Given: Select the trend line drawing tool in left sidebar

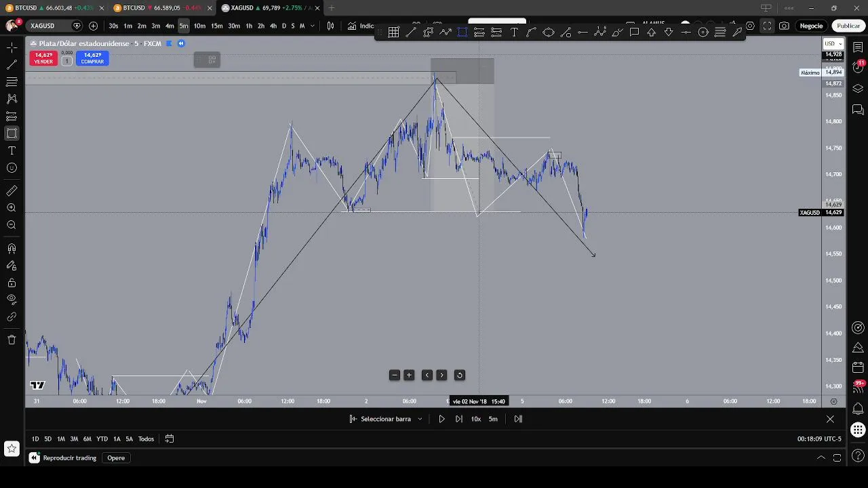Looking at the screenshot, I should (12, 65).
